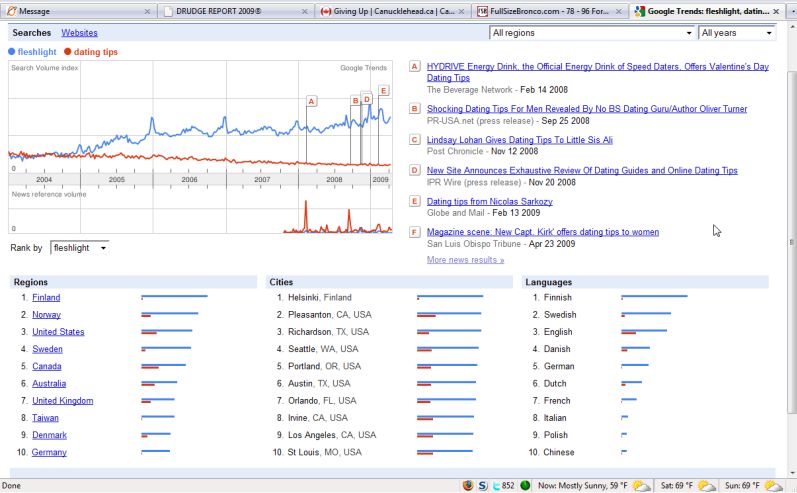This screenshot has width=797, height=493.
Task: Click chart flag marker B
Action: coord(355,101)
